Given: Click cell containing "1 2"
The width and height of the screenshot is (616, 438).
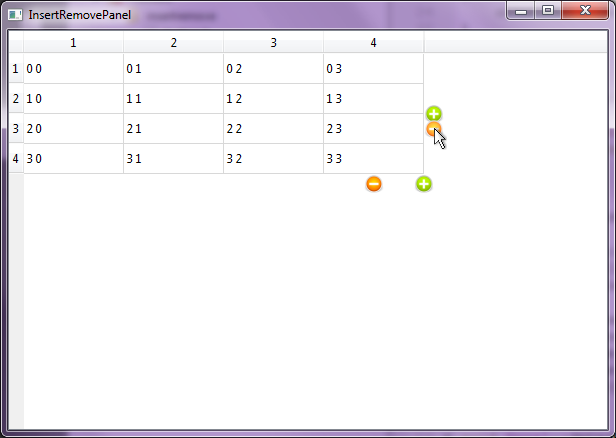Looking at the screenshot, I should point(273,98).
